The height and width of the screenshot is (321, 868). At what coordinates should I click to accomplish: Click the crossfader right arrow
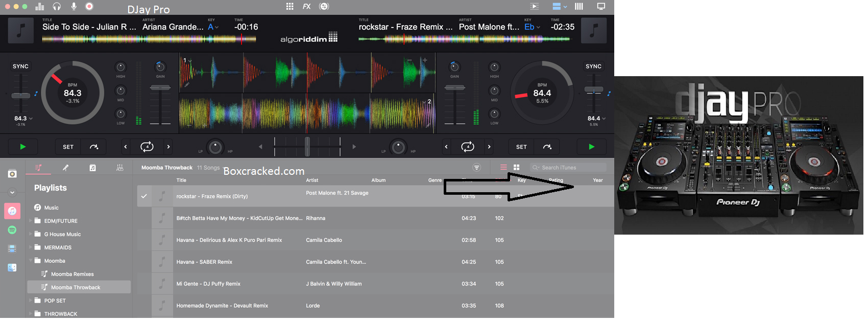[354, 147]
